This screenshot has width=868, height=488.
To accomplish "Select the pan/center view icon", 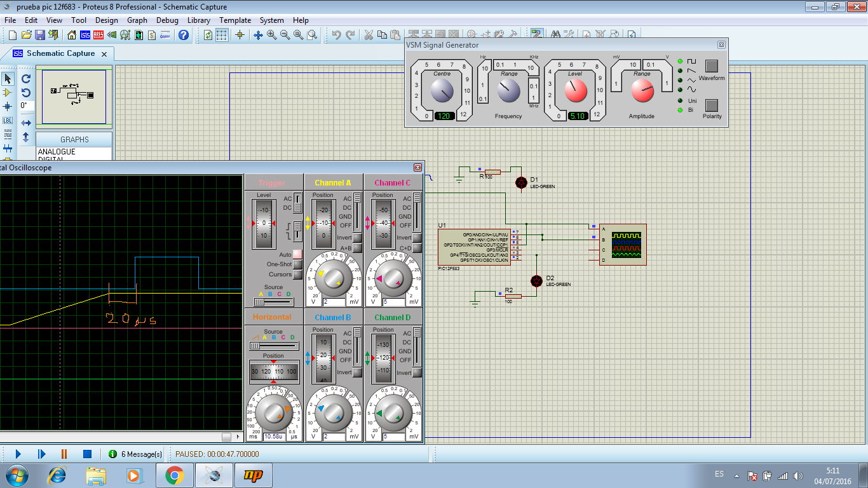I will (259, 35).
